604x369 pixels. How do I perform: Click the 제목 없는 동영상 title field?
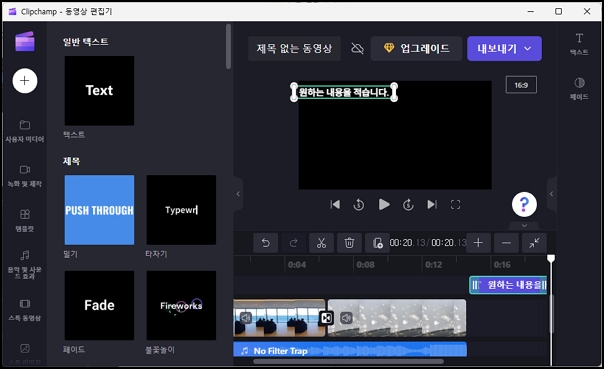pos(294,49)
